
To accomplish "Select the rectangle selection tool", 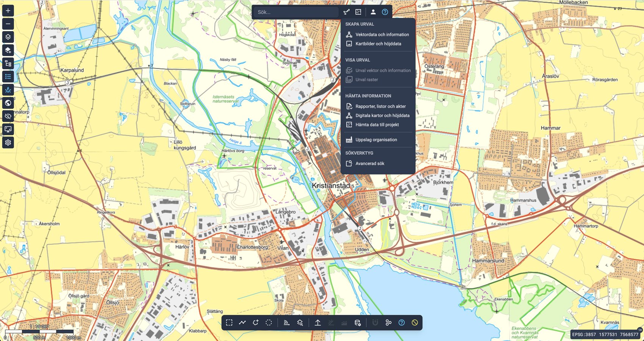I will point(229,323).
